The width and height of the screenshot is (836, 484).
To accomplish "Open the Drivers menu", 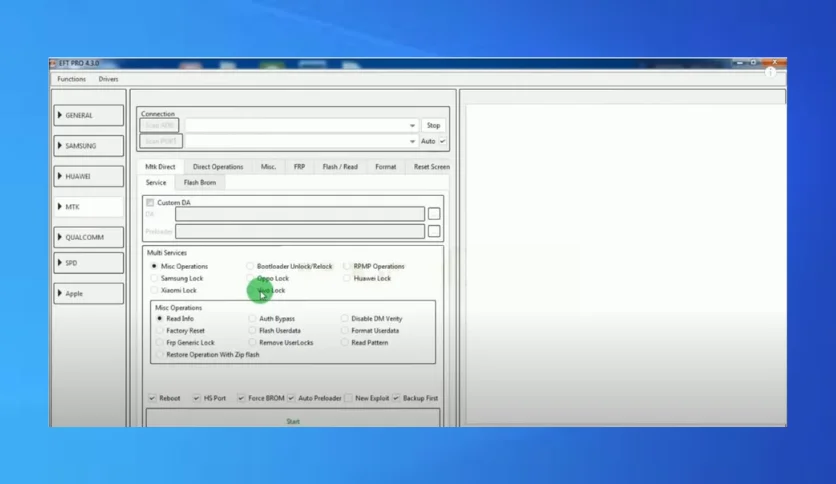I will pos(108,79).
